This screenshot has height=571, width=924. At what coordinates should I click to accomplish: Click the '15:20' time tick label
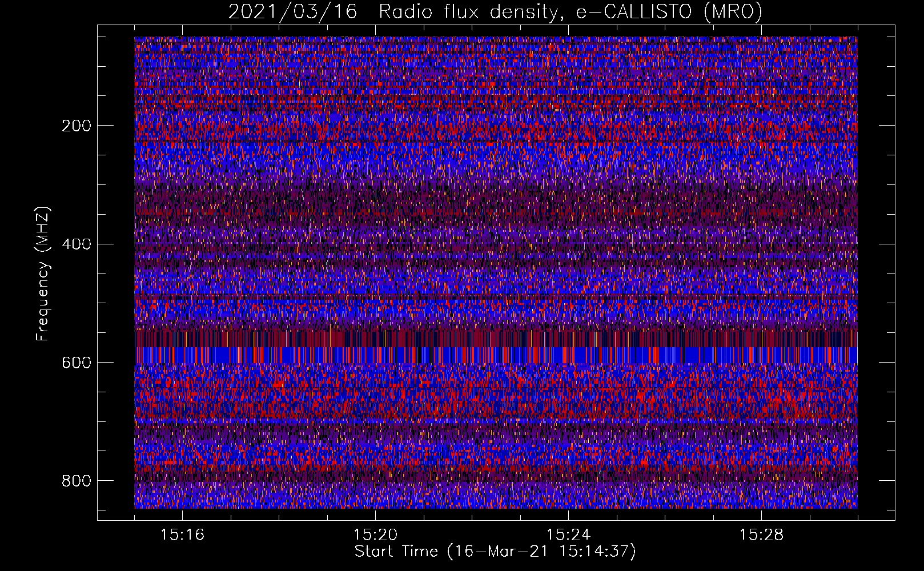pos(375,535)
